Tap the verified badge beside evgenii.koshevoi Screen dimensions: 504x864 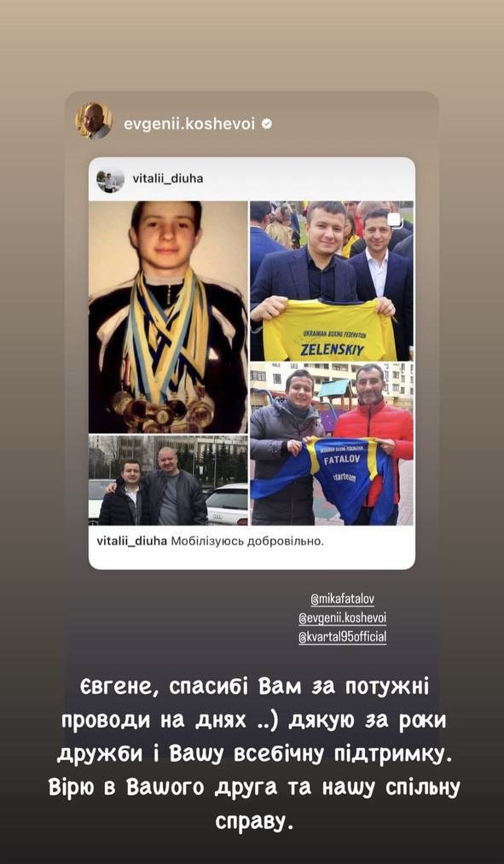(267, 124)
